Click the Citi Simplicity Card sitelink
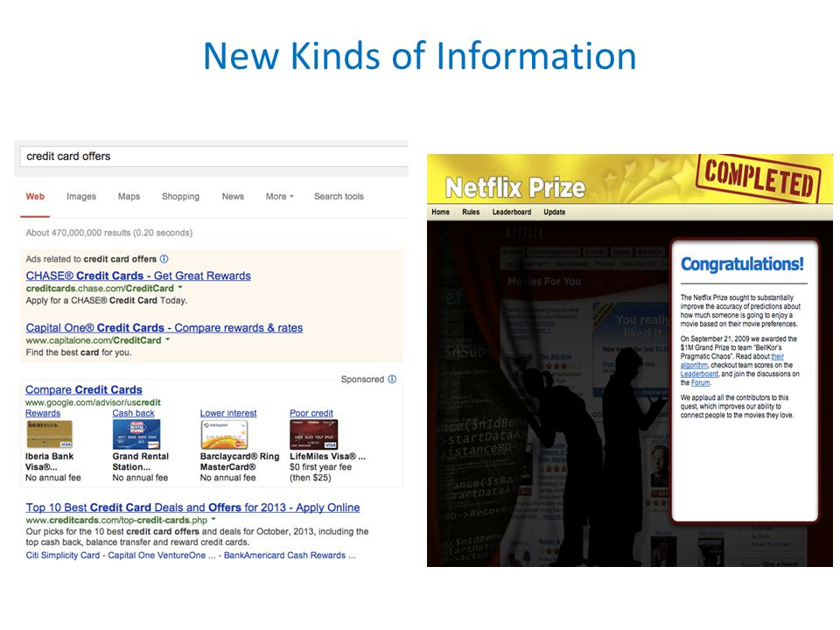840x630 pixels. pos(63,555)
